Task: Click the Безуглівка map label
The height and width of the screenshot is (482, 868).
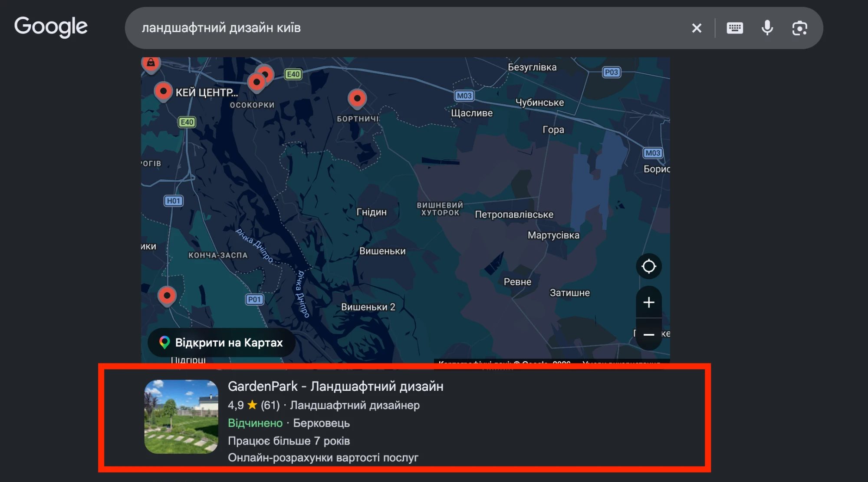Action: click(x=532, y=67)
